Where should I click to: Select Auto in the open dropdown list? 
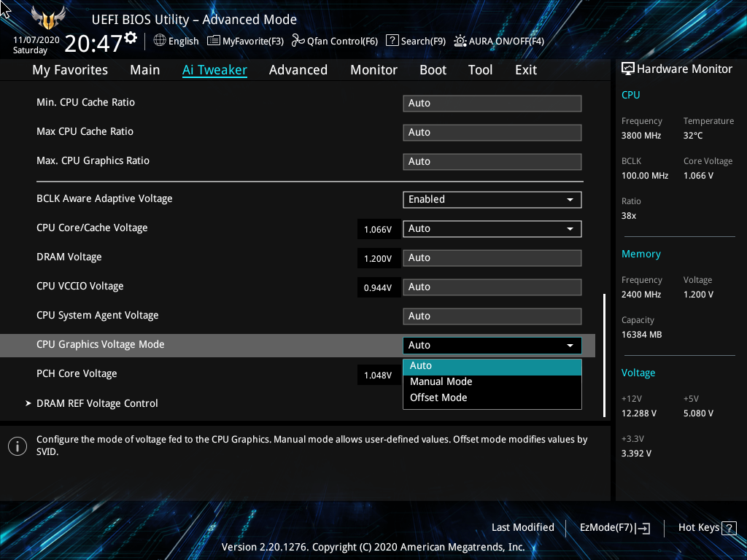tap(492, 366)
